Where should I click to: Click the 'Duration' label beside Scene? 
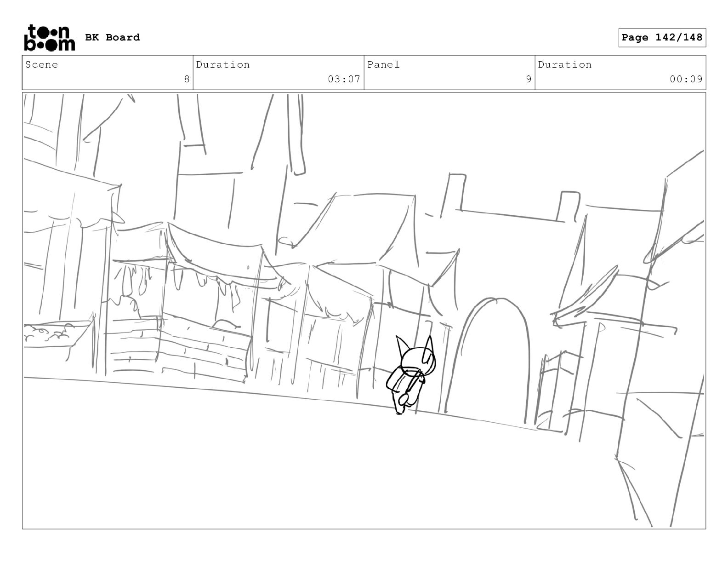pos(223,64)
